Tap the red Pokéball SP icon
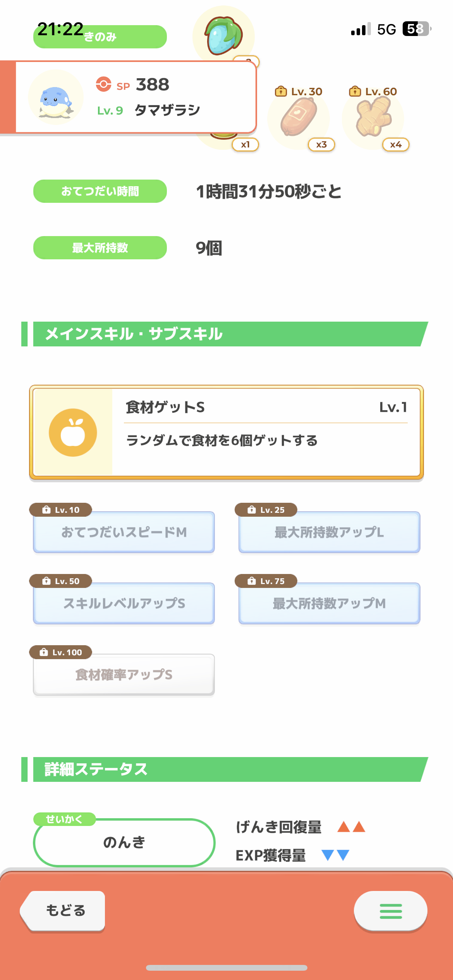The image size is (453, 980). [x=103, y=84]
